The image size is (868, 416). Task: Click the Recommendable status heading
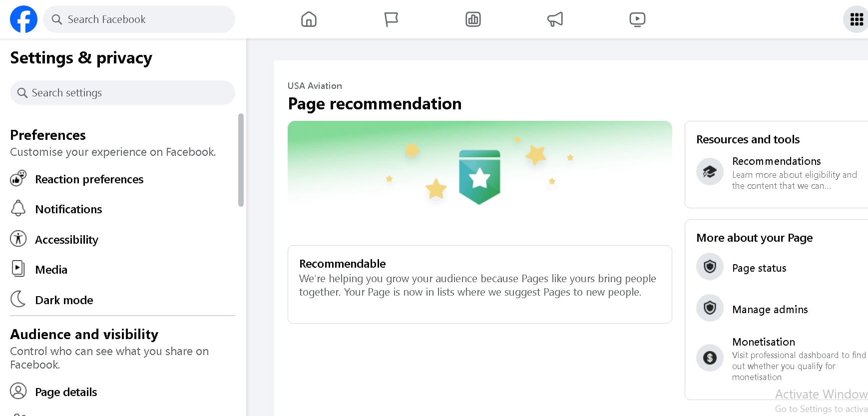(x=343, y=264)
